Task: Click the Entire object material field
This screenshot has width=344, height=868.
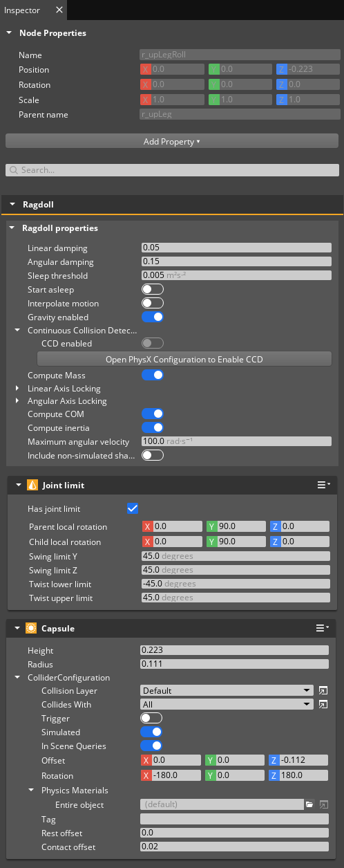Action: (222, 804)
